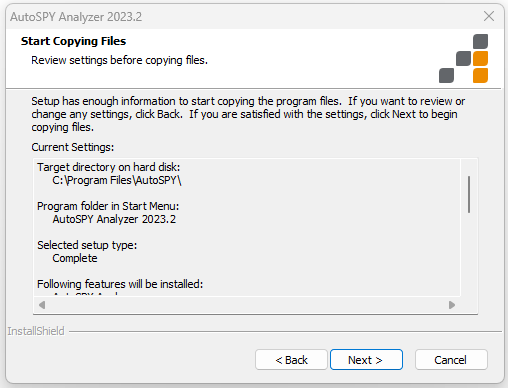
Task: Click the orange and gray squares logo
Action: point(463,58)
